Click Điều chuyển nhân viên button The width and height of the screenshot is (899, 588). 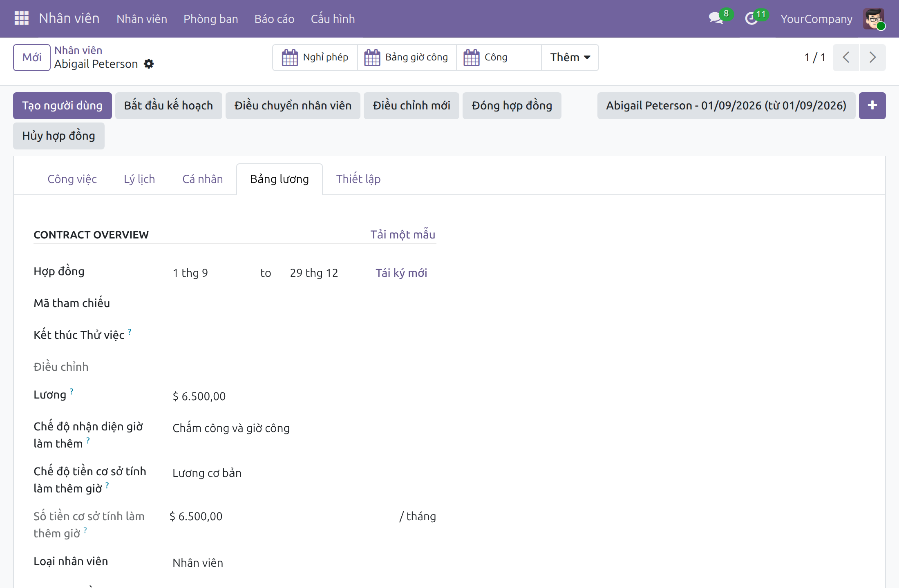pos(293,106)
